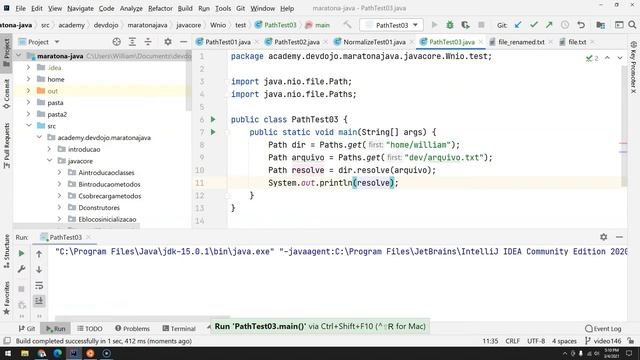Collapse the src folder
This screenshot has height=360, width=640.
coord(28,126)
